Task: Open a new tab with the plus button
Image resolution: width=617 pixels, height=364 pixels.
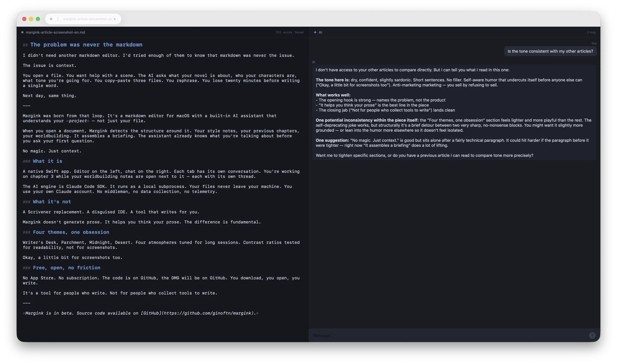Action: [51, 19]
